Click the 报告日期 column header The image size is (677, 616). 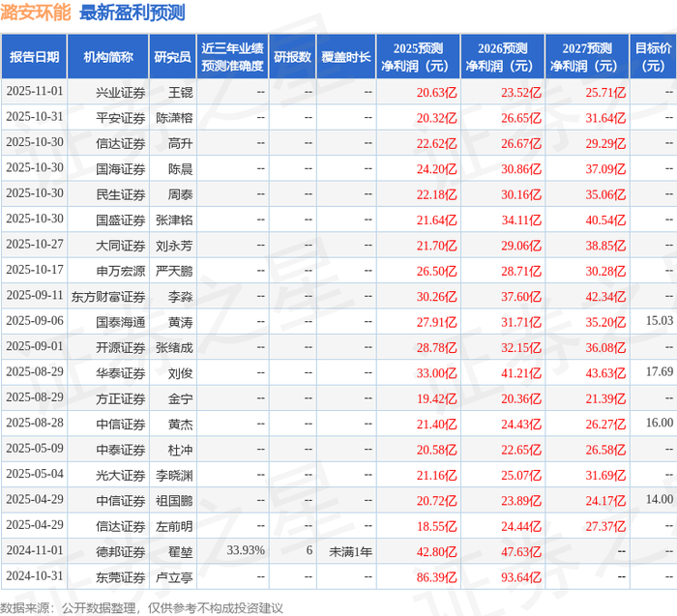34,57
